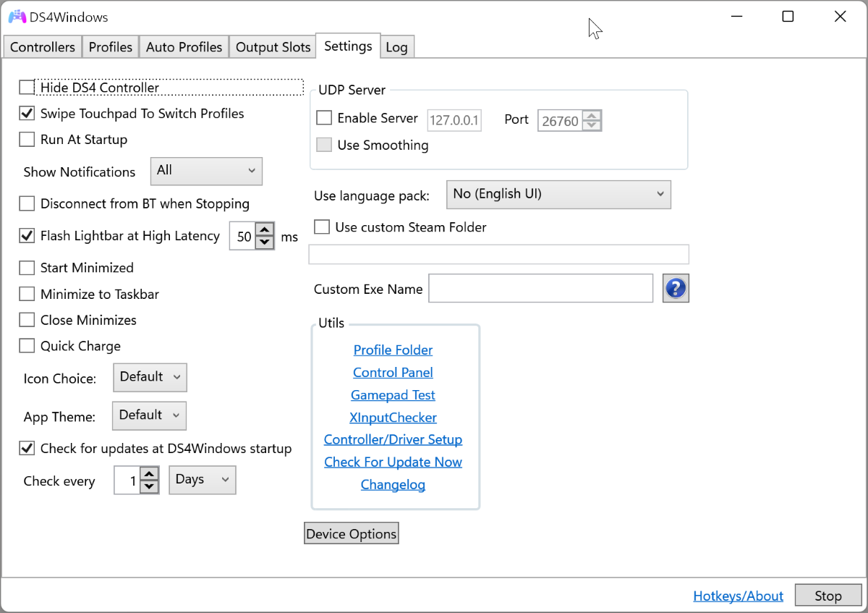Uncheck Check for updates at DS4Windows startup
The image size is (868, 613).
pos(27,449)
